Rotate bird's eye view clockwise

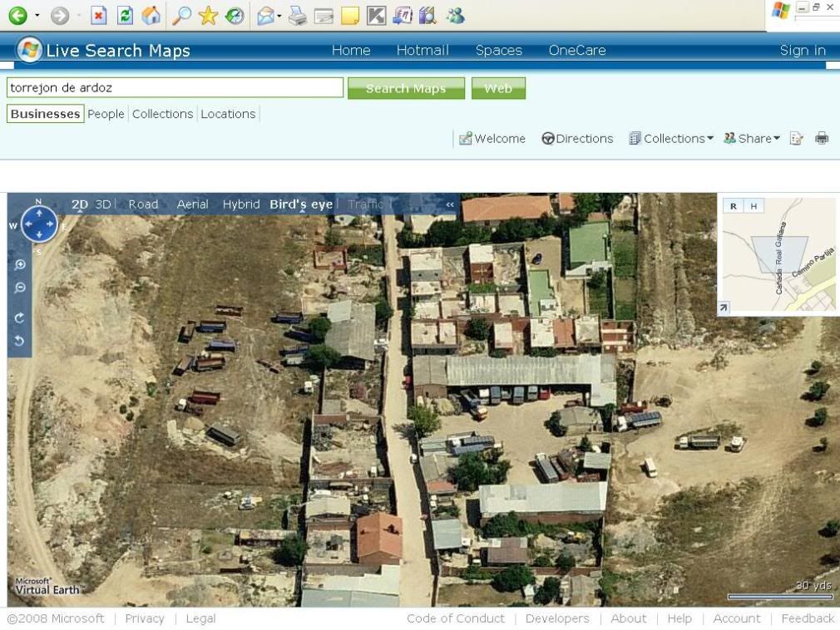click(x=20, y=317)
